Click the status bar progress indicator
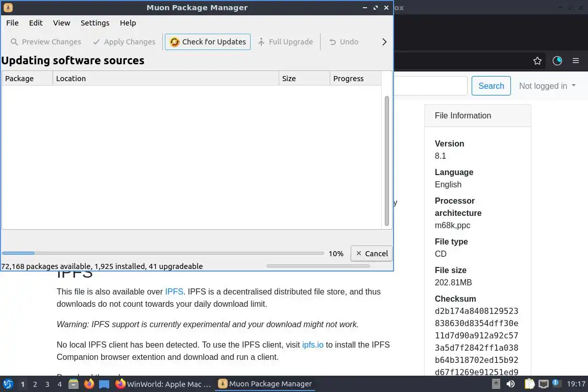The height and width of the screenshot is (392, 588). (x=318, y=266)
